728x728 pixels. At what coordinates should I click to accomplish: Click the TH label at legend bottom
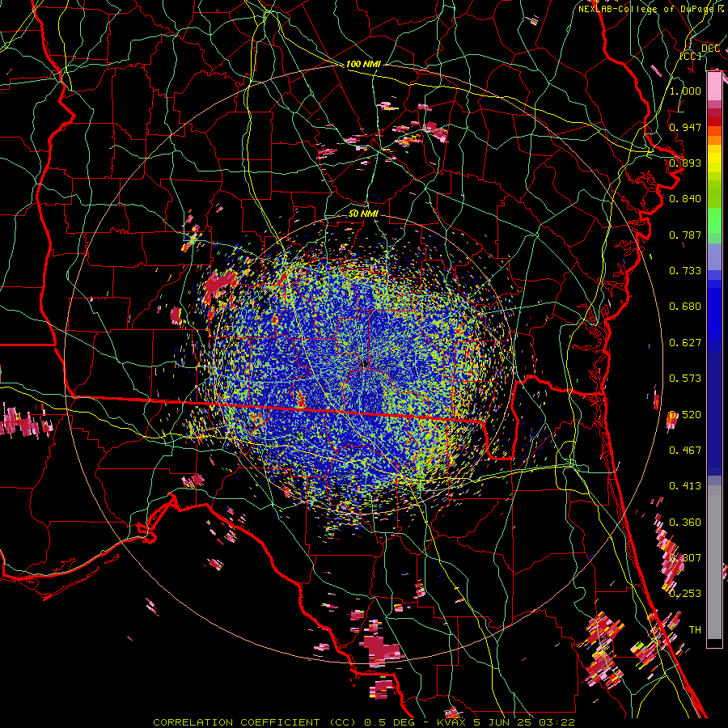pos(695,630)
